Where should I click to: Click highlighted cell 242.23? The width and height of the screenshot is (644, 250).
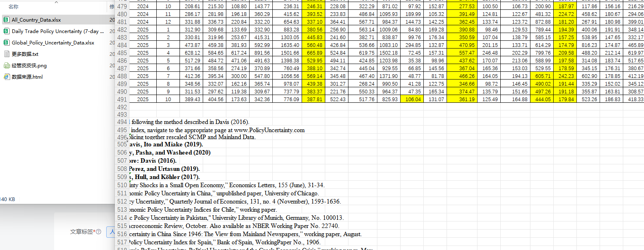[565, 76]
